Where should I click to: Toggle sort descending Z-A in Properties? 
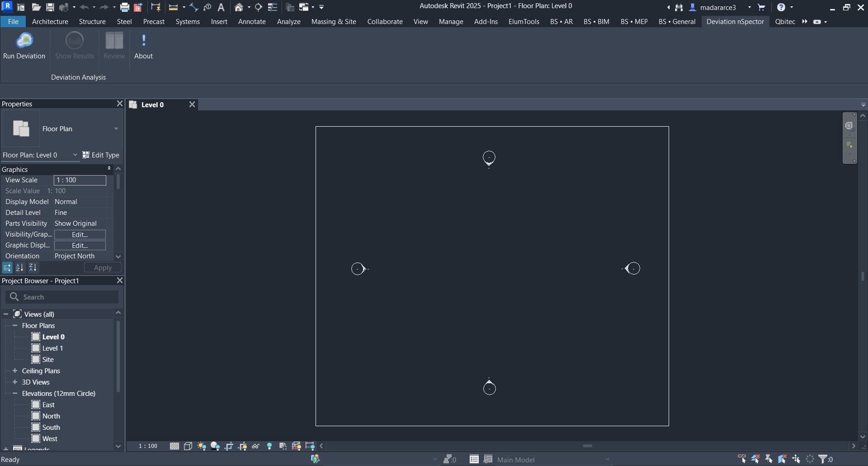(33, 268)
